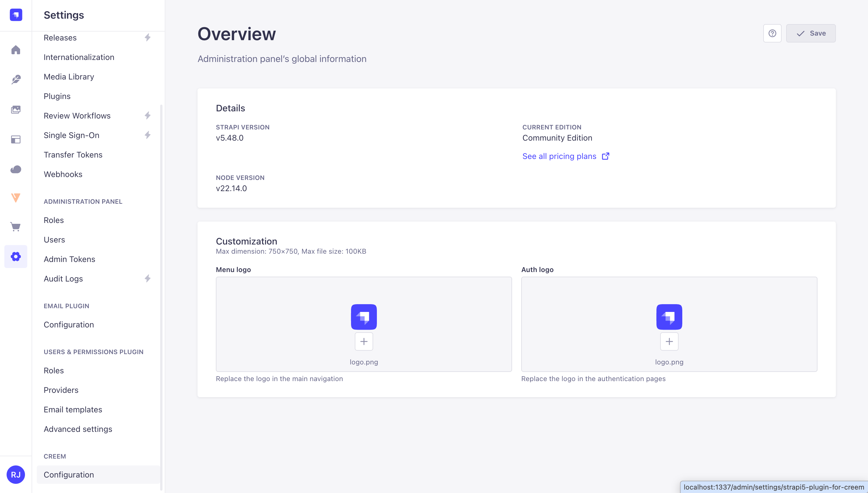This screenshot has height=493, width=868.
Task: Open the Settings gear icon
Action: click(16, 256)
